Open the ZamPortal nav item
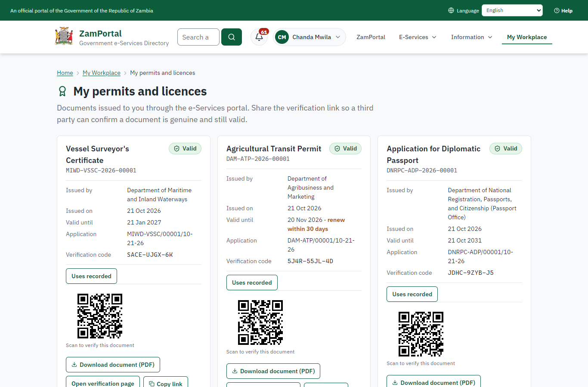 (371, 37)
